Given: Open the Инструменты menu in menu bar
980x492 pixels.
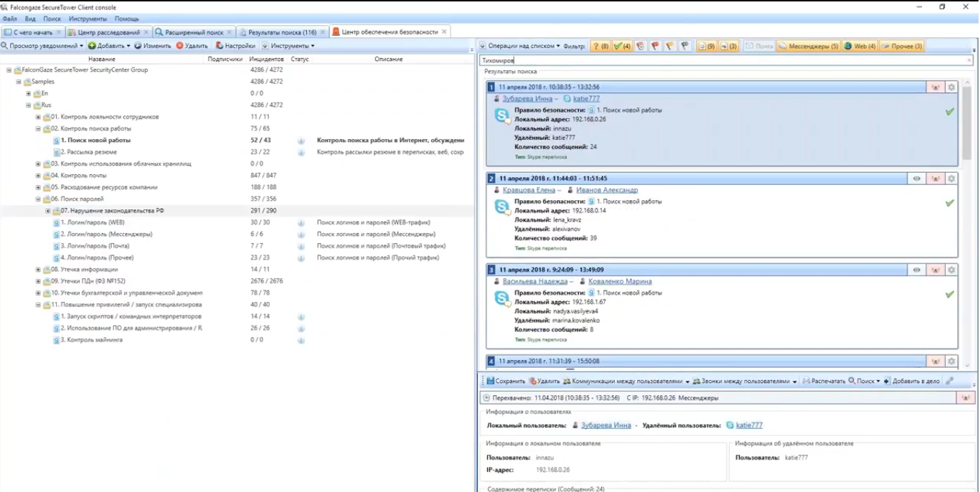Looking at the screenshot, I should 88,19.
